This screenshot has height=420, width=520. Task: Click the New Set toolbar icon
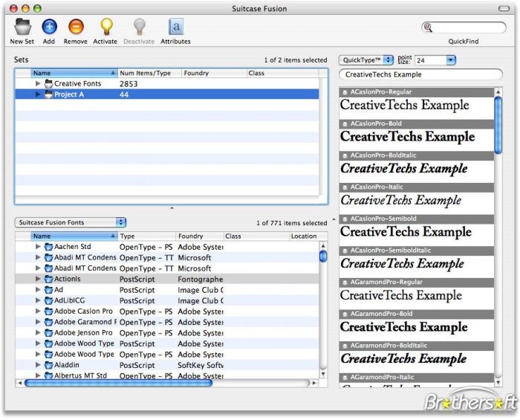pos(22,27)
